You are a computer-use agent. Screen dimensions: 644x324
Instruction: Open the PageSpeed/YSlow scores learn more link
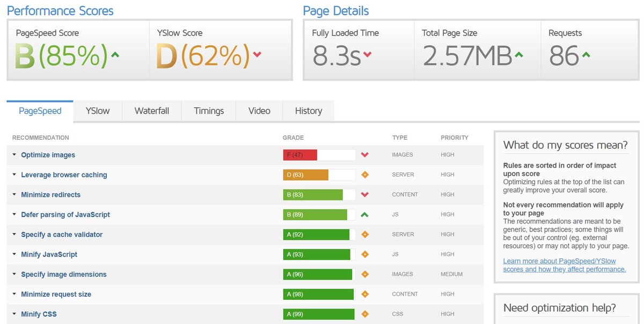coord(560,265)
